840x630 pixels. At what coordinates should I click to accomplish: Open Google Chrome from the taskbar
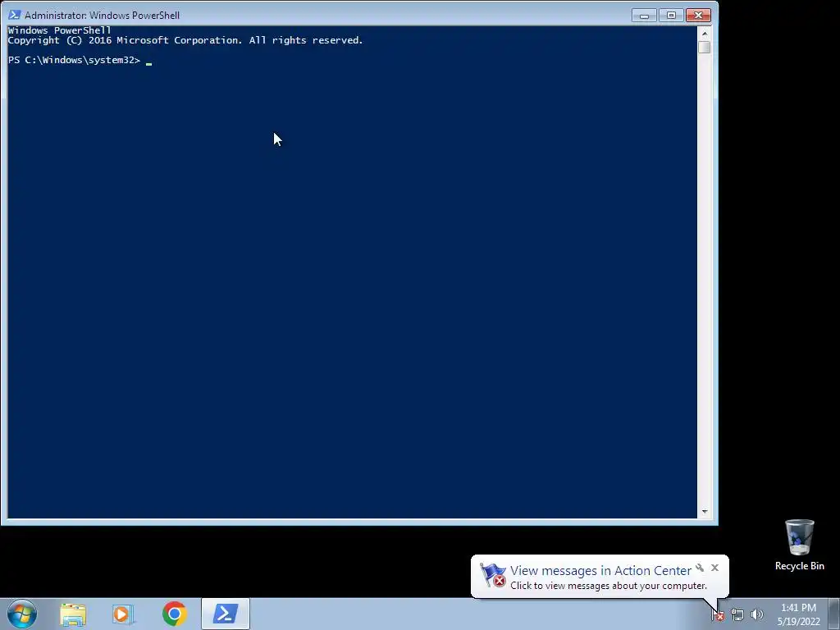click(x=174, y=614)
